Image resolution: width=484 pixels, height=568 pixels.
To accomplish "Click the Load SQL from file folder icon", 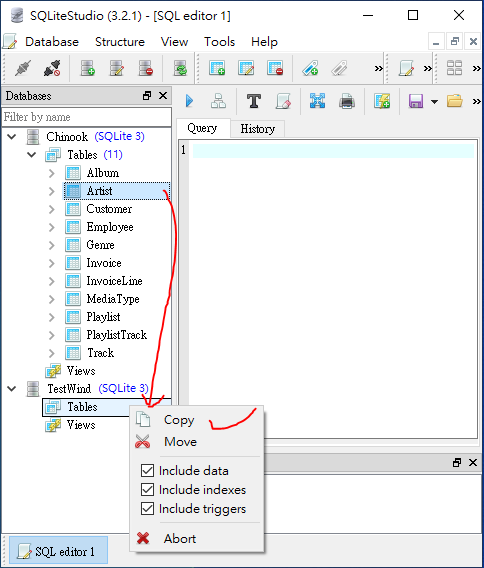I will coord(454,101).
